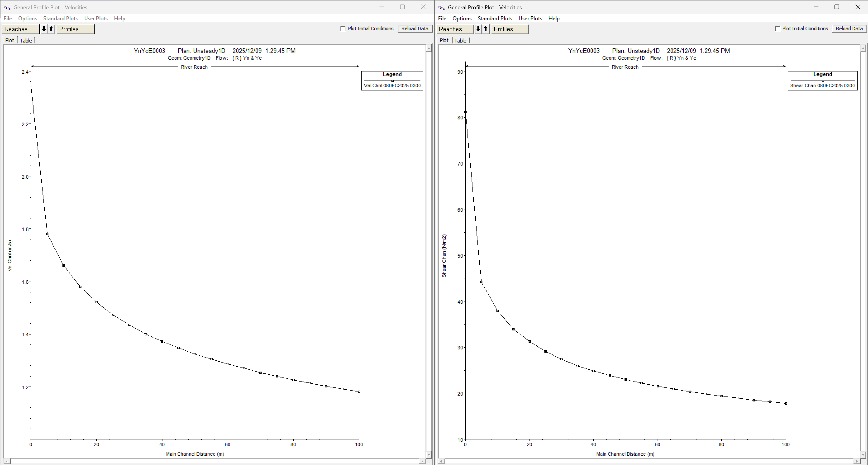Click first data point of shear curve
This screenshot has height=465, width=868.
pos(465,112)
